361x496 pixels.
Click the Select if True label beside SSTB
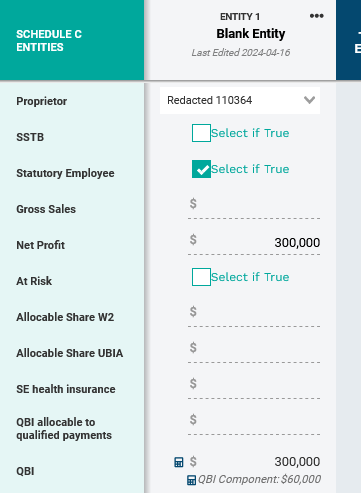pos(250,133)
